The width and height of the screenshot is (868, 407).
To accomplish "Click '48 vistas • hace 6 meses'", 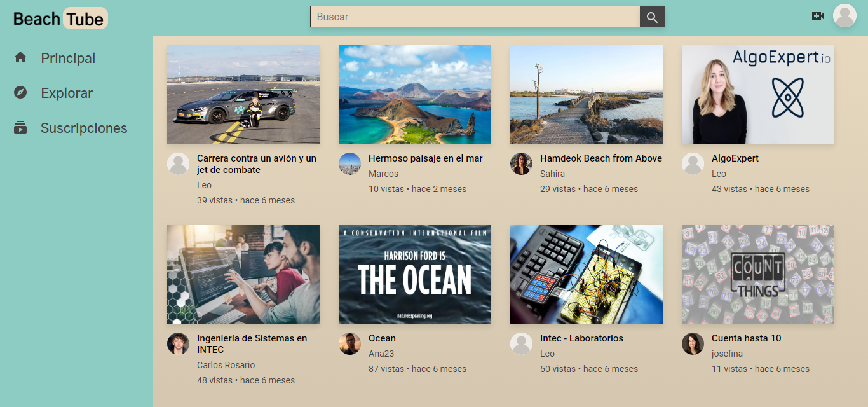I will [246, 380].
